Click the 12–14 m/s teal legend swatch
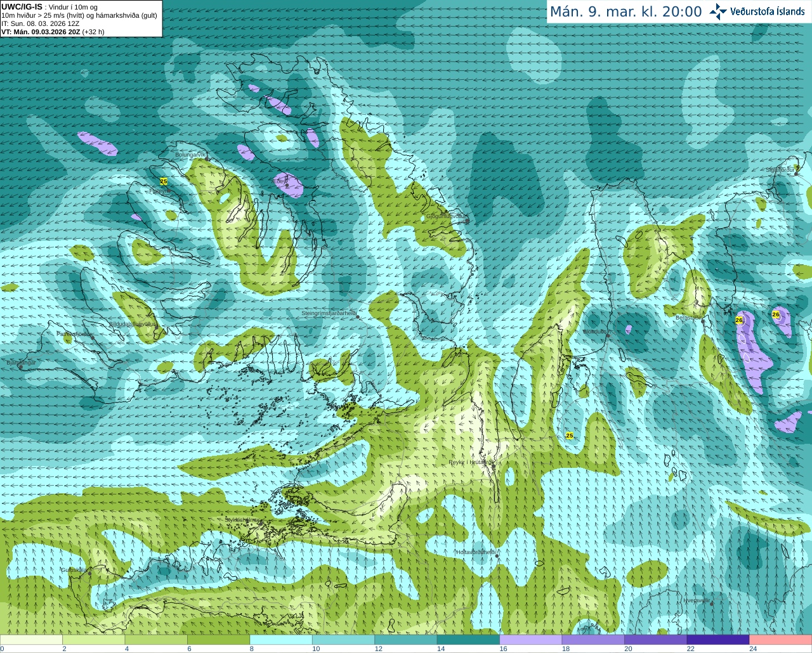812x653 pixels. click(406, 640)
